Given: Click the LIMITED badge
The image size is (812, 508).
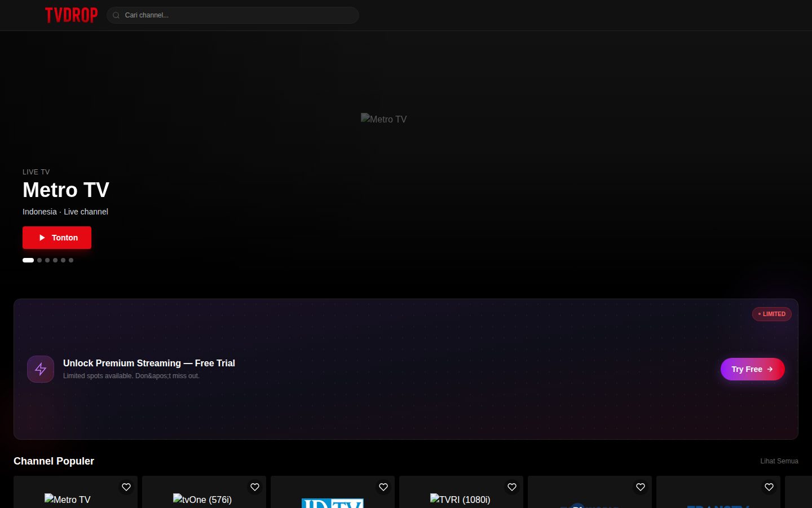Looking at the screenshot, I should click(x=771, y=314).
